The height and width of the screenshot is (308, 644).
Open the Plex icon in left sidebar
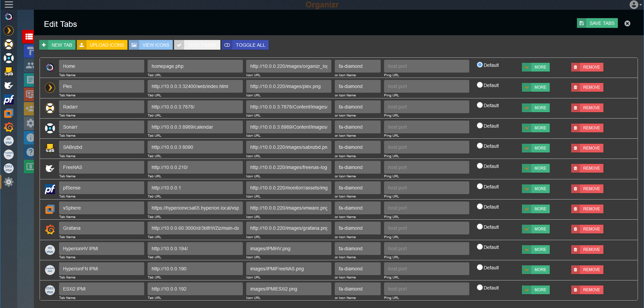pos(9,31)
